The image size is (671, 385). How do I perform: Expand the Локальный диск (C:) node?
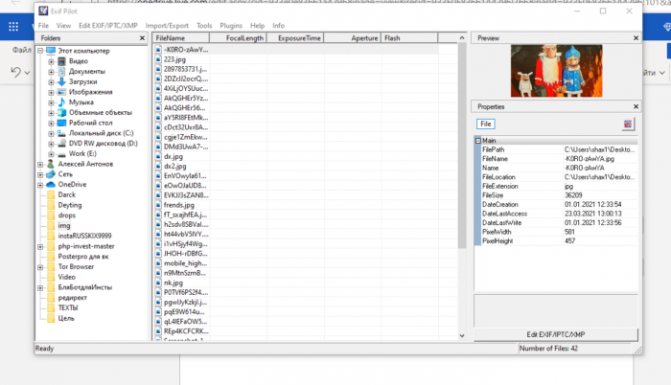(51, 133)
